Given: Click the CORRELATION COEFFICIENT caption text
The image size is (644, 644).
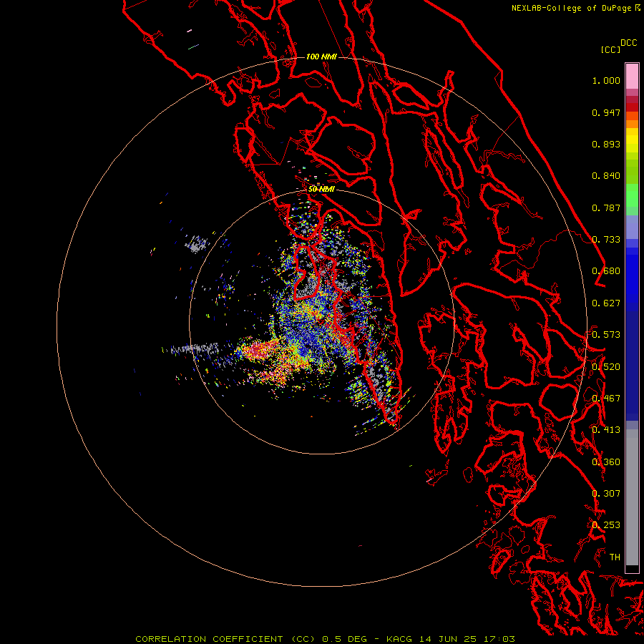Looking at the screenshot, I should (209, 639).
